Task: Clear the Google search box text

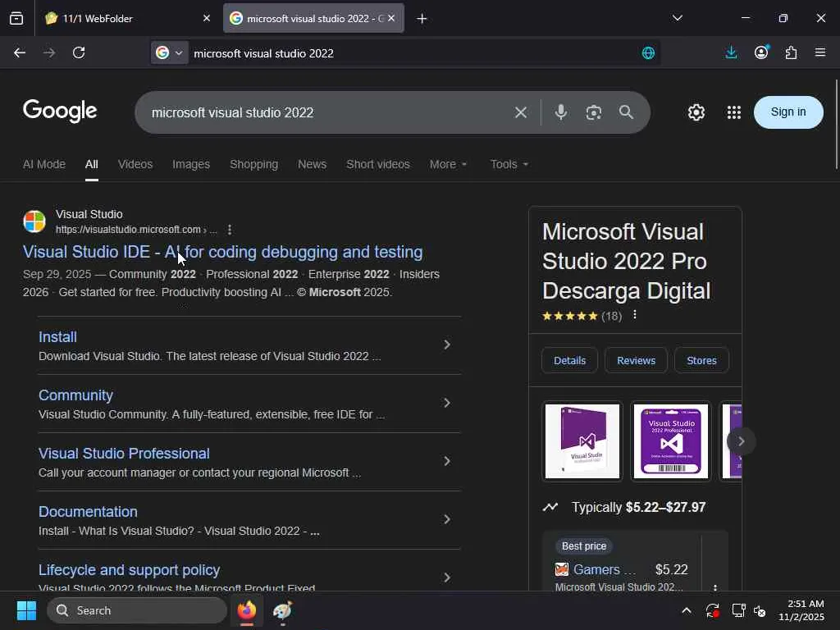Action: click(x=521, y=112)
